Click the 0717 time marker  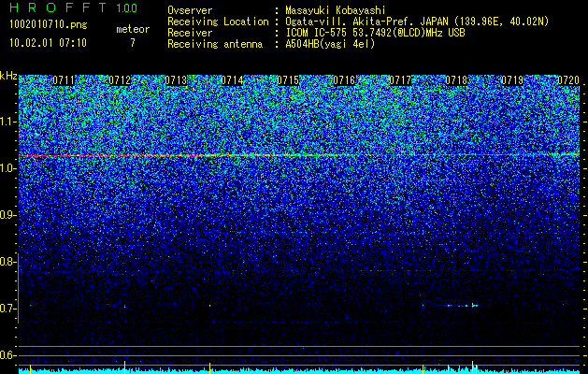tap(400, 80)
